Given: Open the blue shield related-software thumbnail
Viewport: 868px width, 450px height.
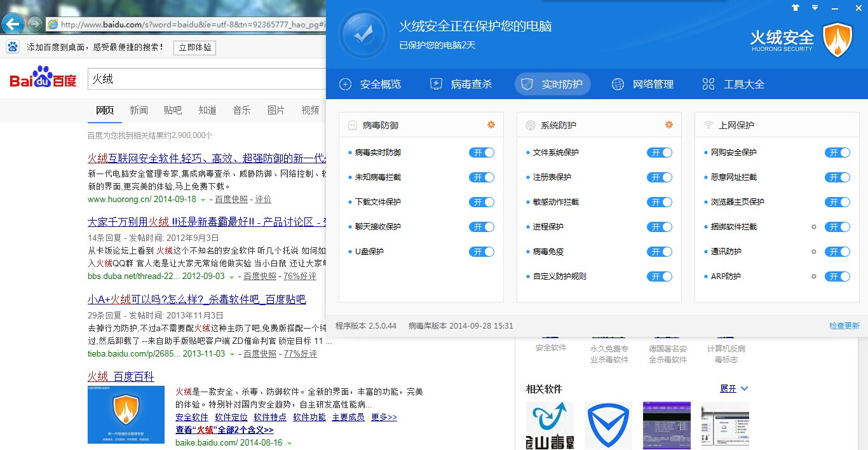Looking at the screenshot, I should [608, 425].
